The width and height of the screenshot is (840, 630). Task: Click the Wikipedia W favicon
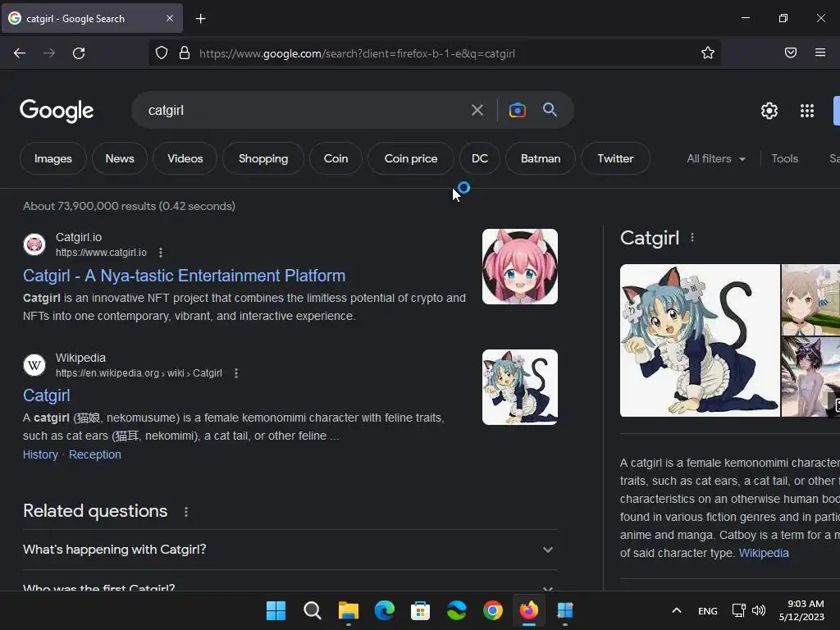click(x=34, y=365)
